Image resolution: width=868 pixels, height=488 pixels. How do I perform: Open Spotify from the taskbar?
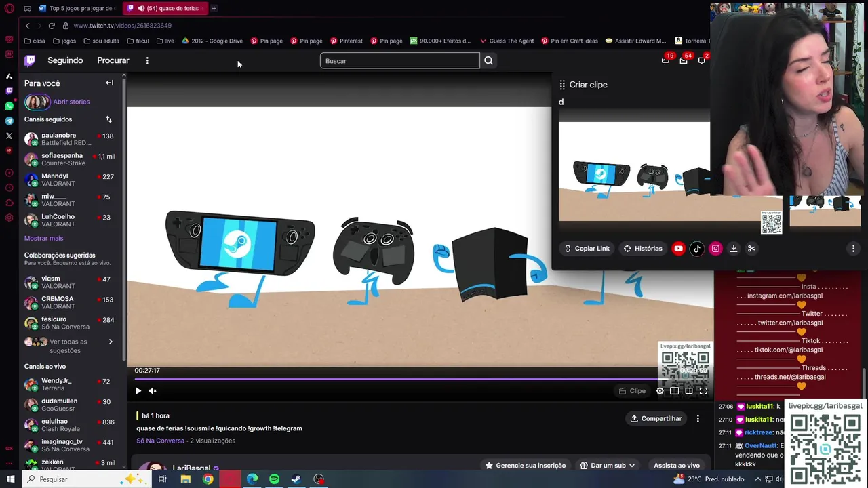coord(274,479)
